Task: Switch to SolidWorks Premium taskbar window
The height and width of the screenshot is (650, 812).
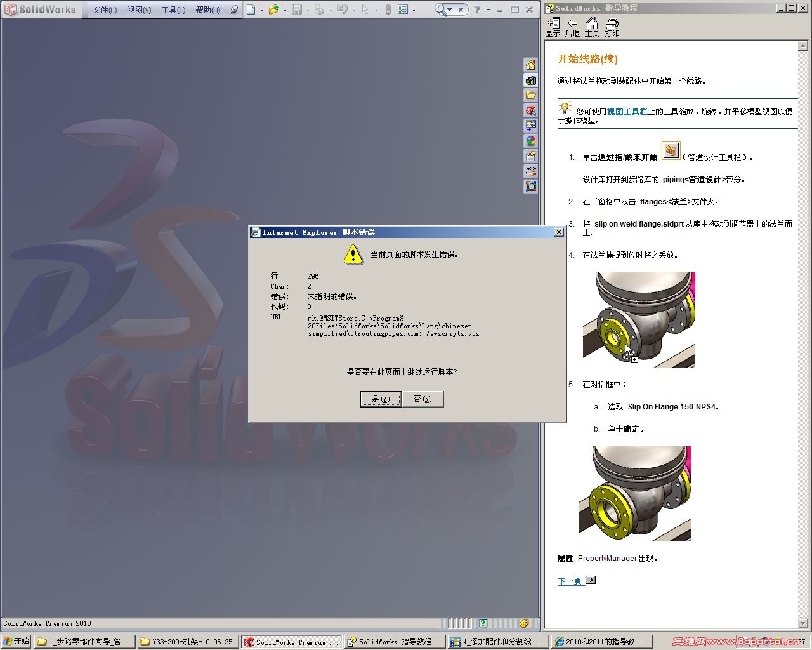Action: [x=292, y=642]
